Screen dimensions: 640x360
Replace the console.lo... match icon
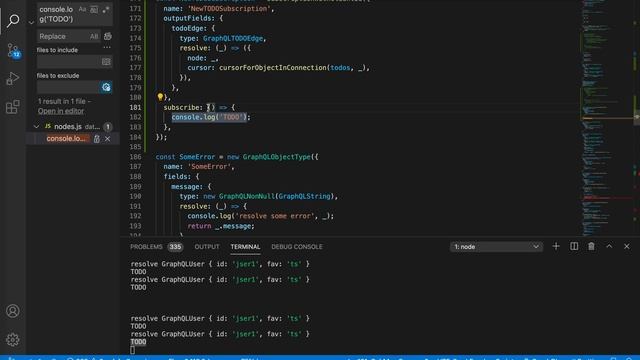[97, 139]
